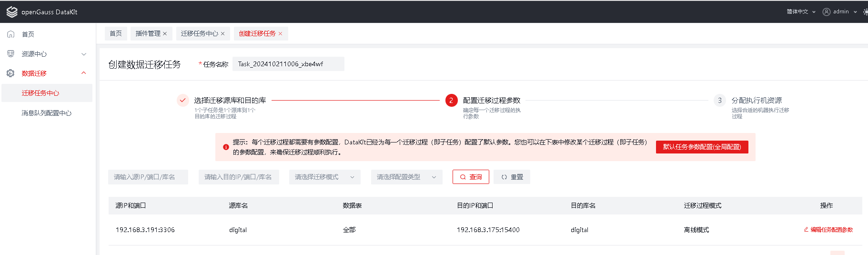Click the 选择迁移源库和目的库 step title
868x255 pixels.
pyautogui.click(x=230, y=100)
